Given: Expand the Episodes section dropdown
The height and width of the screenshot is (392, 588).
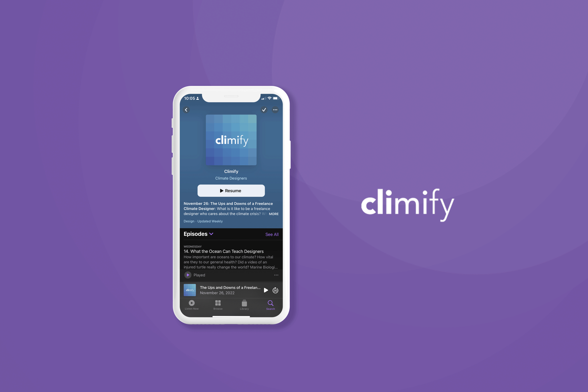Looking at the screenshot, I should click(x=211, y=234).
